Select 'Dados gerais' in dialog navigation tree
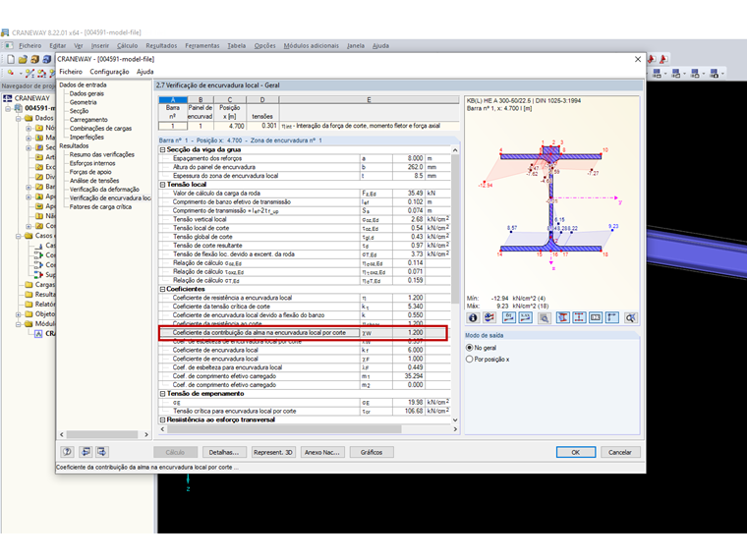Viewport: 747px width, 560px height. pos(86,93)
